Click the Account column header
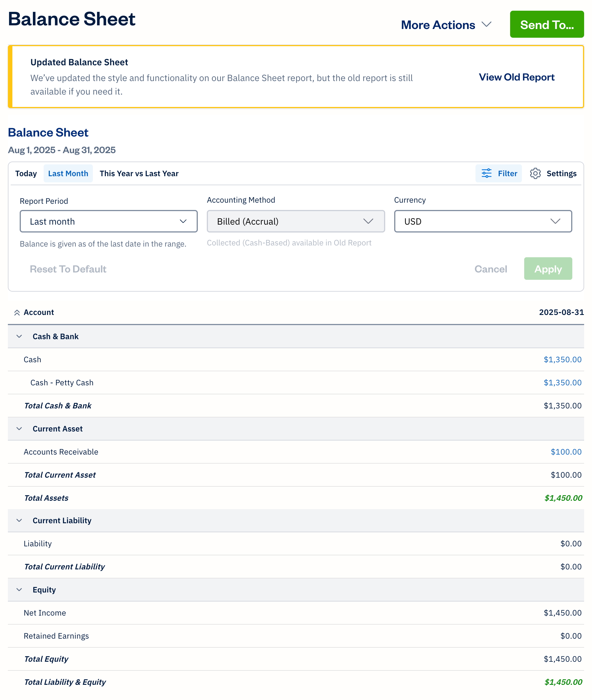 click(x=39, y=312)
